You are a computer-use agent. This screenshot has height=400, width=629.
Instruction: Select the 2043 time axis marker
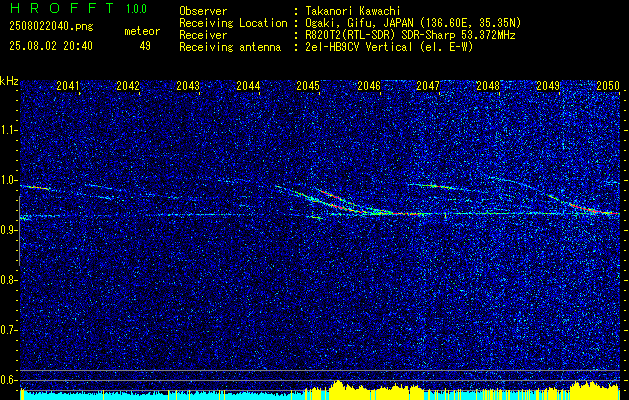pos(188,86)
